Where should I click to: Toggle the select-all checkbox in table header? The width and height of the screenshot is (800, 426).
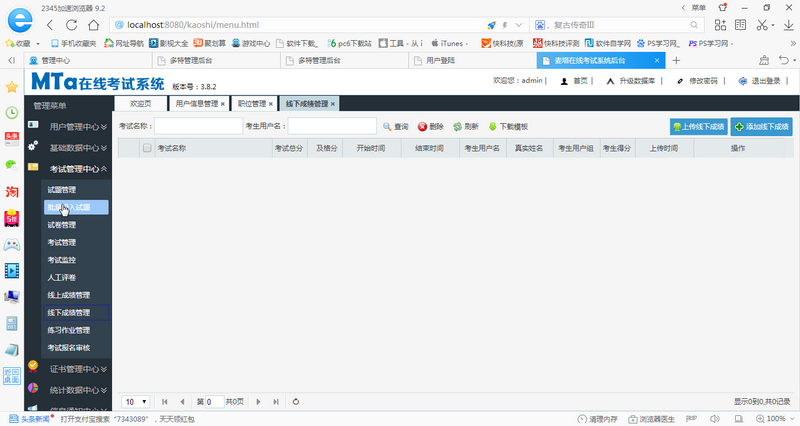[147, 148]
